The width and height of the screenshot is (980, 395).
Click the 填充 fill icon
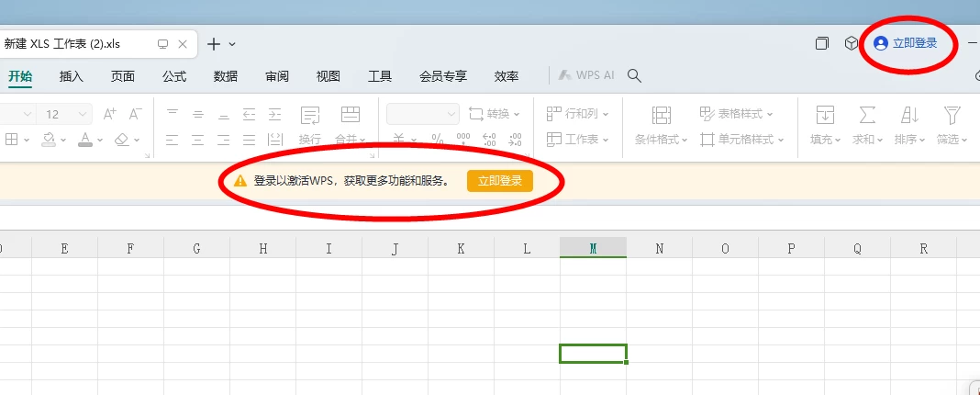(825, 115)
